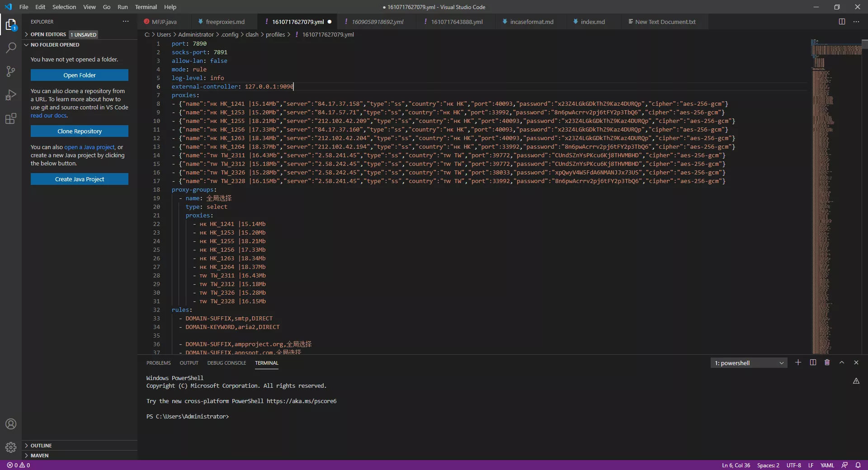Open the Run and Debug view
The image size is (868, 470).
pyautogui.click(x=11, y=95)
